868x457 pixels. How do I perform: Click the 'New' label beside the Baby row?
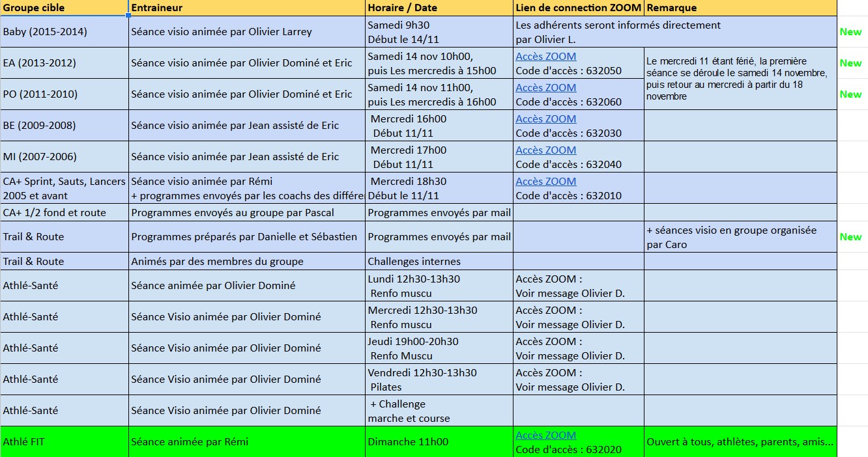[x=850, y=32]
